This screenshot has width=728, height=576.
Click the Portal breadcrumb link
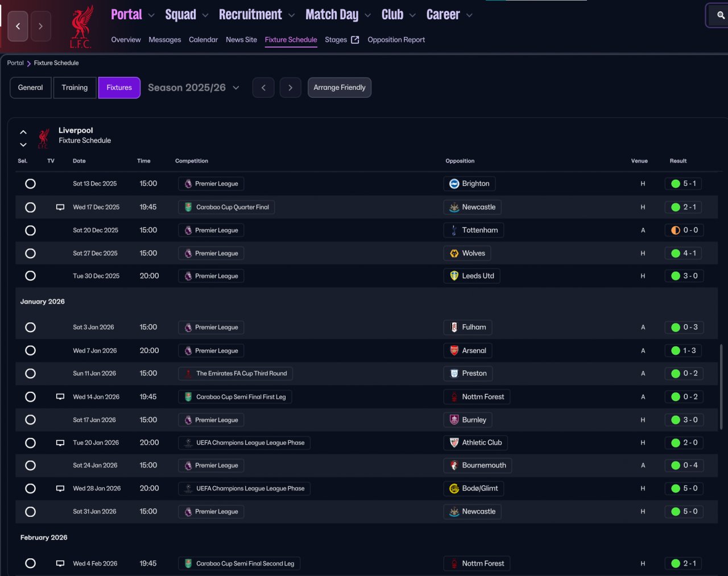(x=15, y=63)
